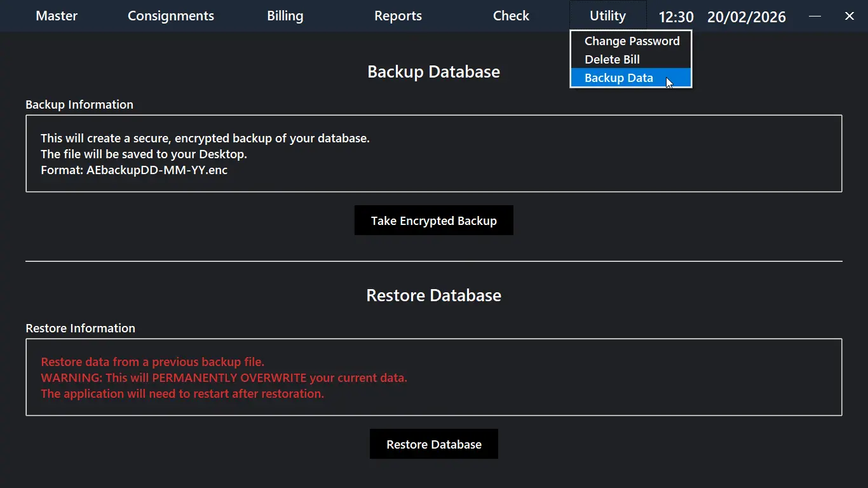Collapse the Utility menu dropdown
This screenshot has width=868, height=488.
pyautogui.click(x=607, y=16)
